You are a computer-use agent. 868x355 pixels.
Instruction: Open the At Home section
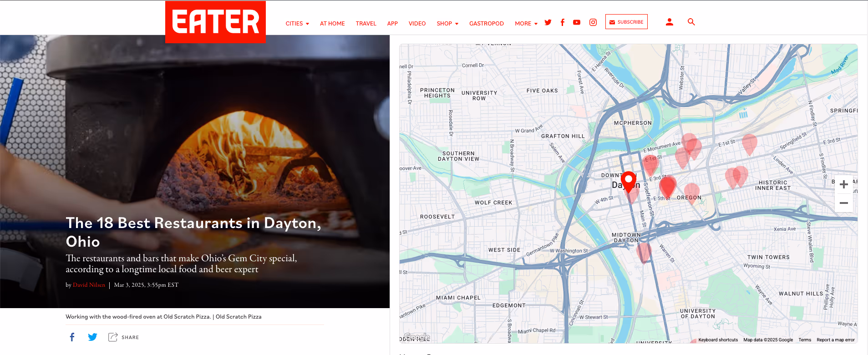point(332,24)
